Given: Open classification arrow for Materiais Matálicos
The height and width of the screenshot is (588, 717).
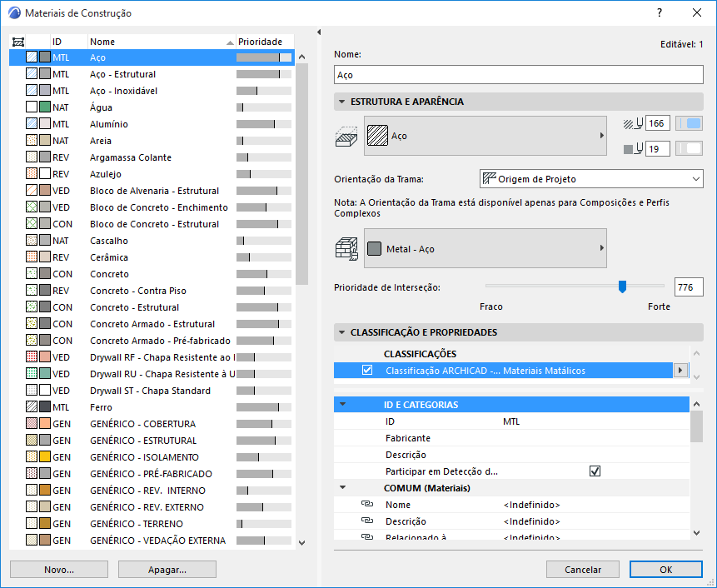Looking at the screenshot, I should click(680, 371).
